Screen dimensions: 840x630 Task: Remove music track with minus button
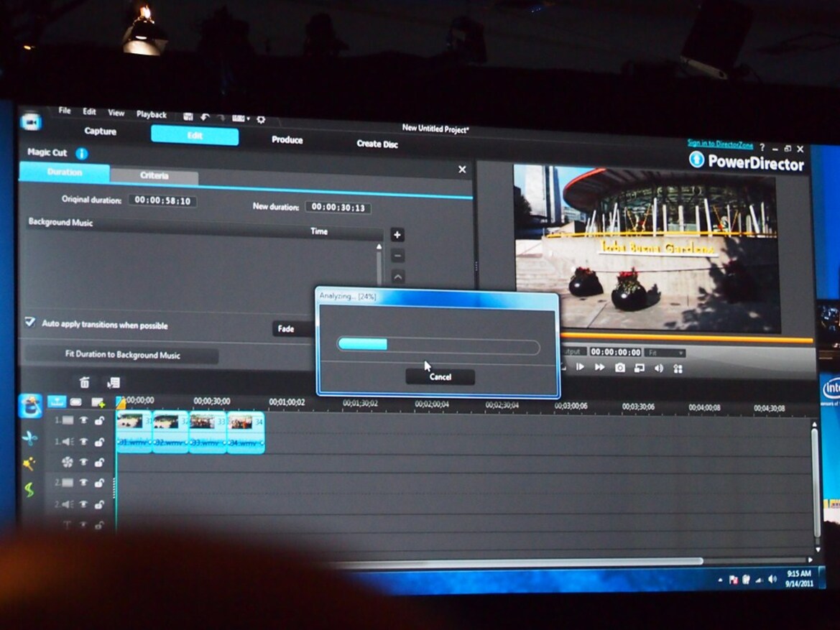point(397,256)
